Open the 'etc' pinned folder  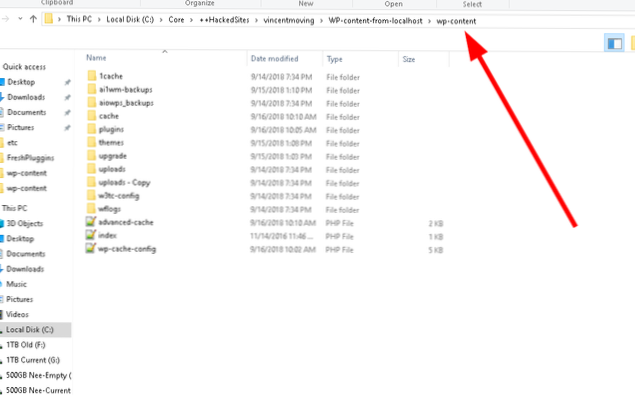pos(12,143)
